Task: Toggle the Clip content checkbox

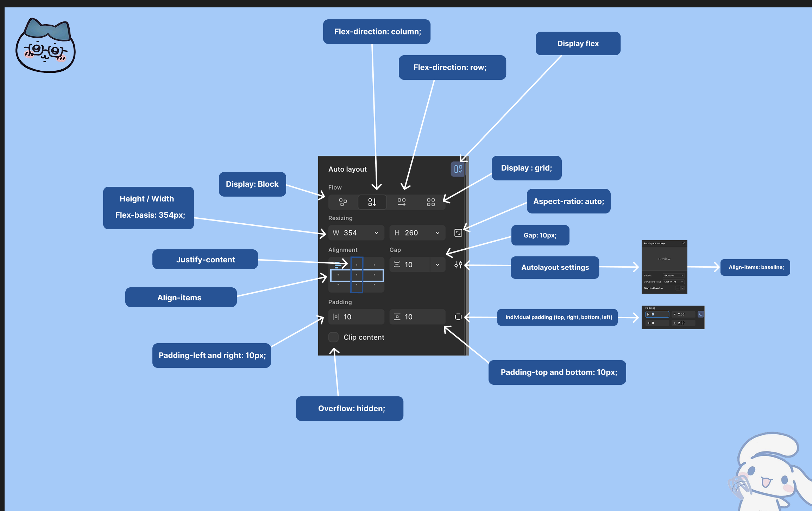Action: tap(333, 337)
